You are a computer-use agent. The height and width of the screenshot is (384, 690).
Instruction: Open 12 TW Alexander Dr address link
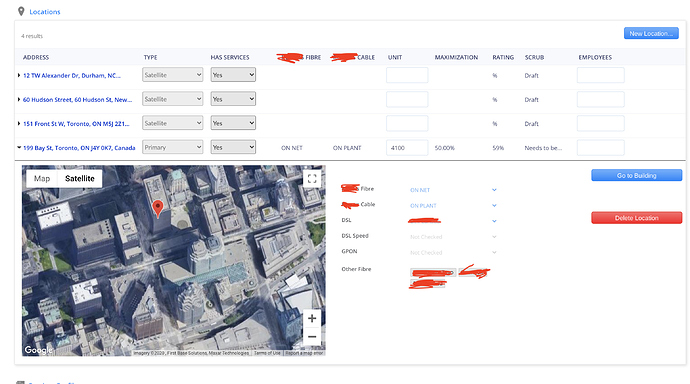(x=72, y=76)
